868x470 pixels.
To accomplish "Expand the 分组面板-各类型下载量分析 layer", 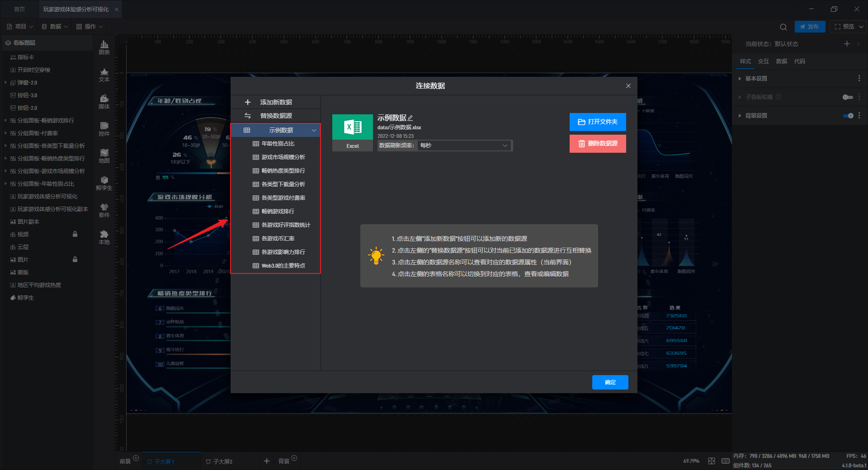I will (x=5, y=146).
